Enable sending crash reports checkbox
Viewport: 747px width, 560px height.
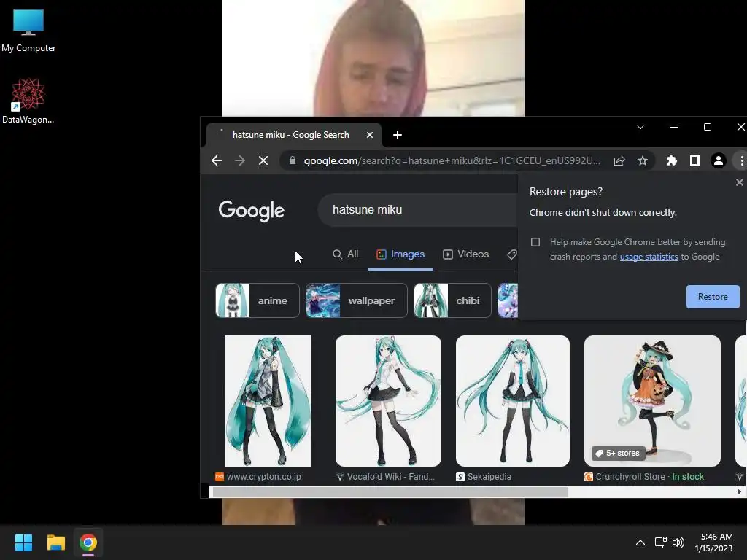pyautogui.click(x=535, y=242)
